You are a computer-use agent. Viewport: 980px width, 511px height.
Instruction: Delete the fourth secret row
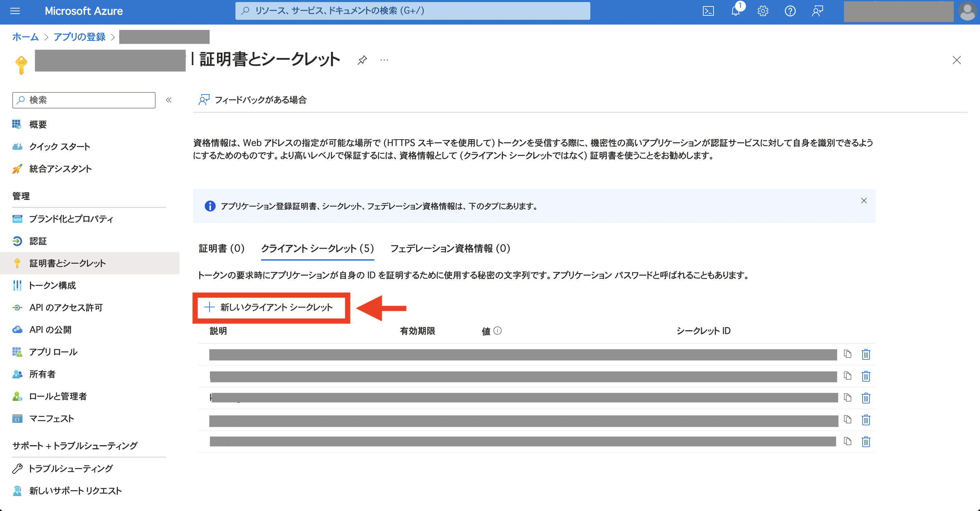point(866,420)
